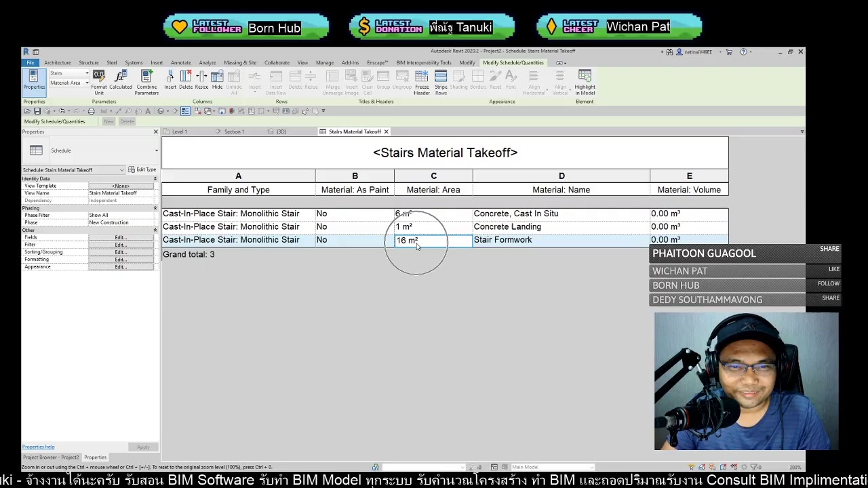The width and height of the screenshot is (868, 488).
Task: Close the Stairs Material Takeoff tab
Action: click(x=386, y=131)
